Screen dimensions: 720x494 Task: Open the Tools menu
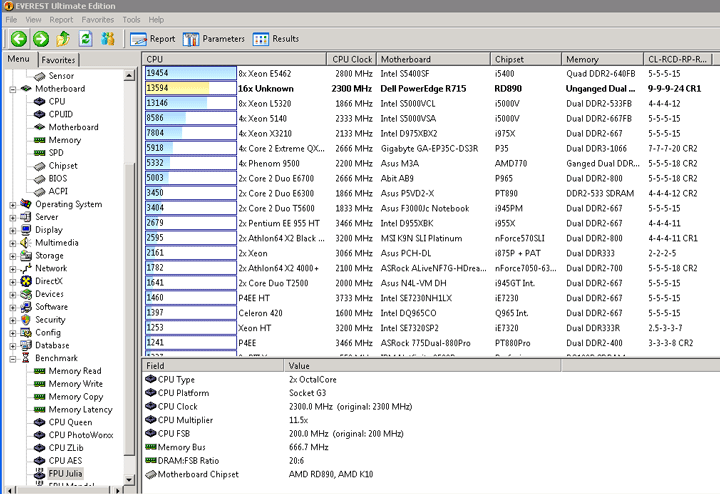pos(131,20)
